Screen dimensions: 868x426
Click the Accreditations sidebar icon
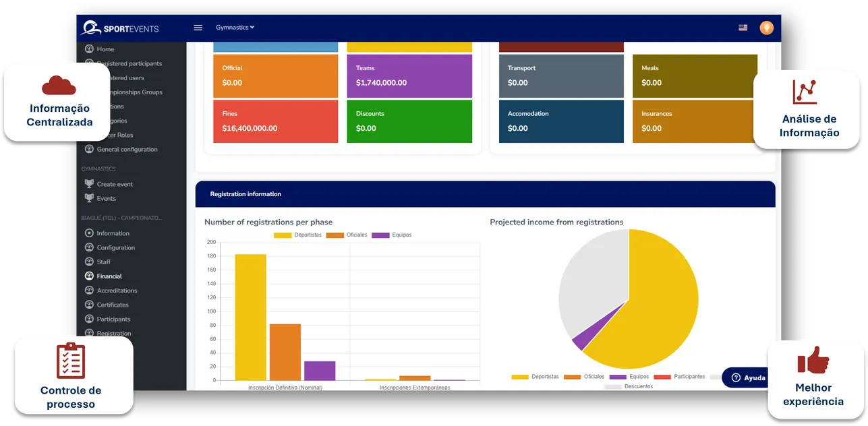(89, 291)
